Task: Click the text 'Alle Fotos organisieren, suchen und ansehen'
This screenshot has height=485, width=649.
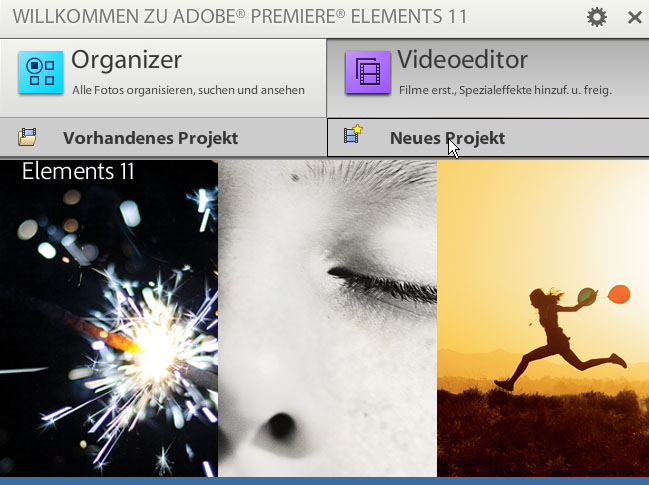Action: tap(188, 90)
